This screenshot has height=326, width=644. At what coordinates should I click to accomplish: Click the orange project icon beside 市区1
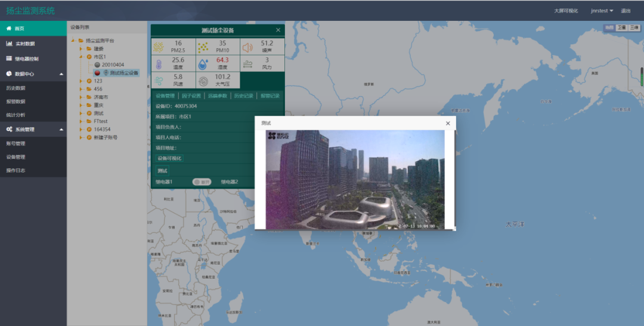[89, 57]
